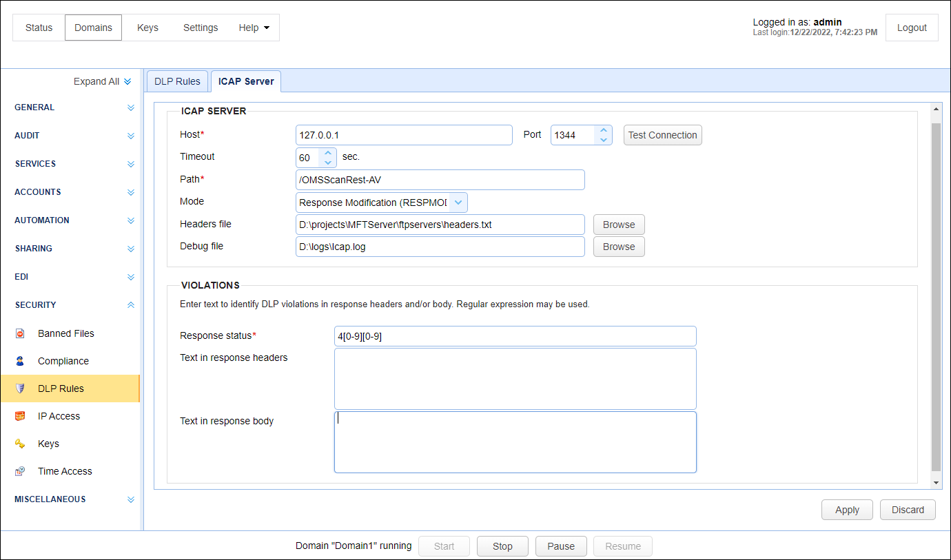Click the Headers file path field
951x560 pixels.
[440, 225]
